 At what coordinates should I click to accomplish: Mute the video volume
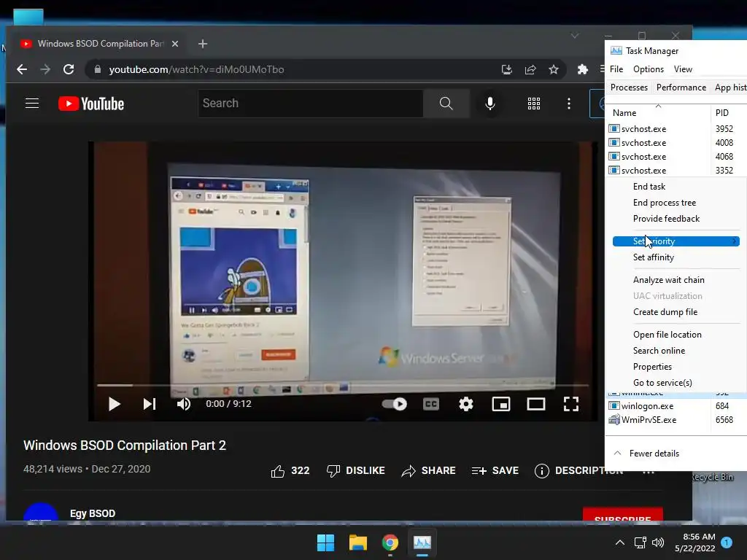[183, 404]
